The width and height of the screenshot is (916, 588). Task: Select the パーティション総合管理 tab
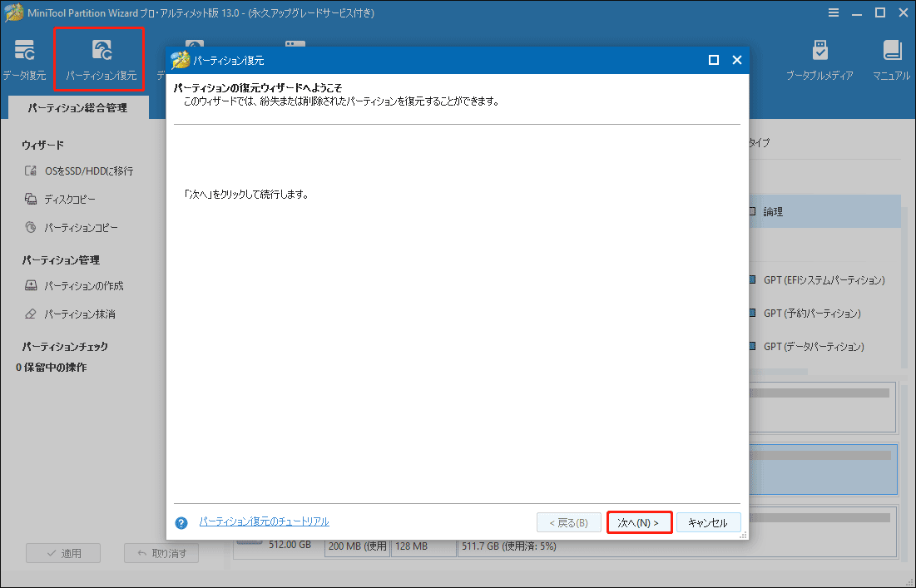[77, 108]
